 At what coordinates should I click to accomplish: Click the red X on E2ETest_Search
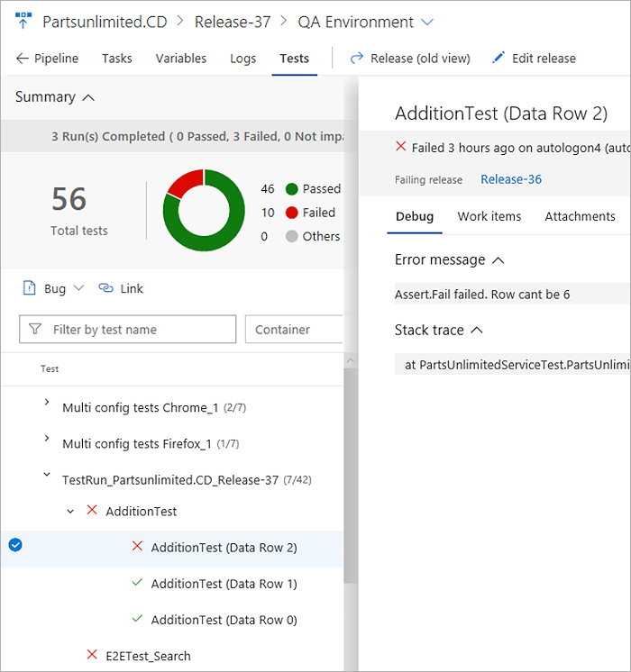(91, 655)
